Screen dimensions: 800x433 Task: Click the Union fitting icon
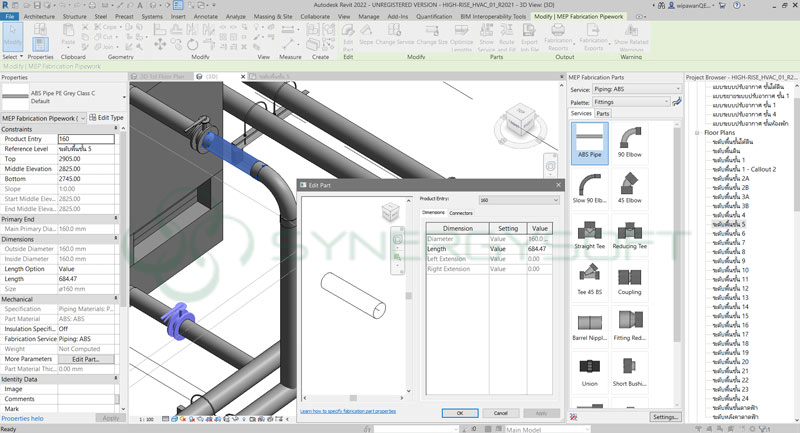tap(589, 366)
